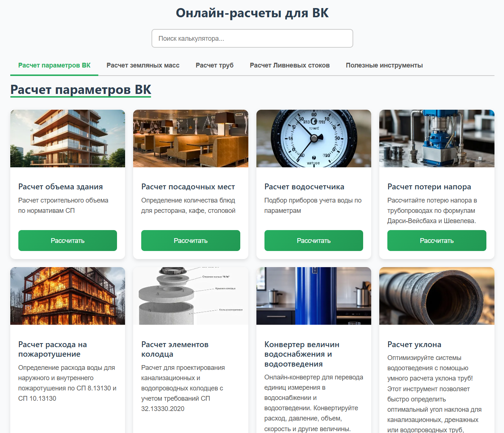Open Расчет расхода на пожаротушение title
This screenshot has width=504, height=433.
point(52,349)
